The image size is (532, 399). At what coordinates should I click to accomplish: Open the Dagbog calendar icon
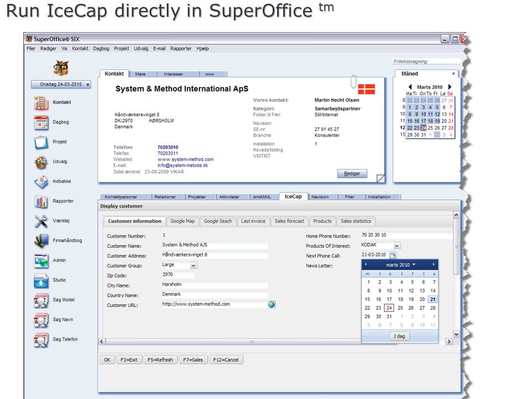tap(41, 122)
